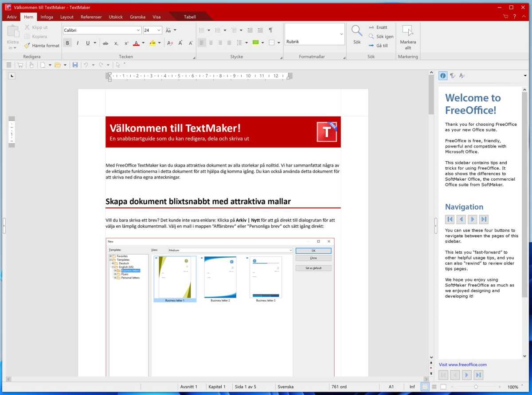Open the Arkiv menu tab

click(x=12, y=17)
